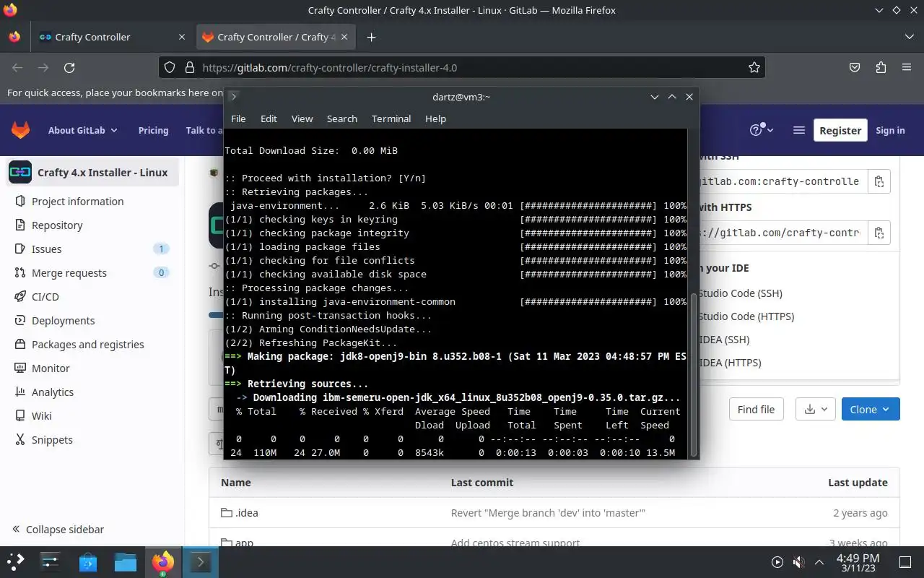Open the terminal window menu icon
This screenshot has height=578, width=924.
pos(234,96)
